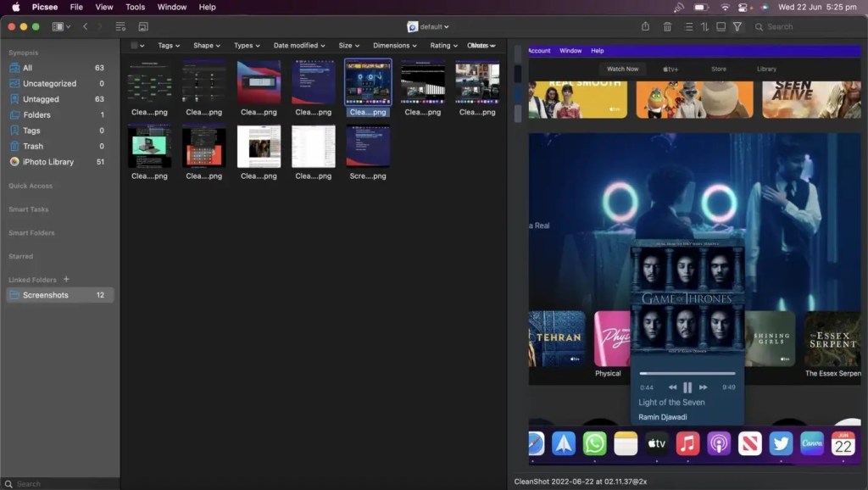Click the Share icon in toolbar
The image size is (868, 490).
(x=645, y=26)
